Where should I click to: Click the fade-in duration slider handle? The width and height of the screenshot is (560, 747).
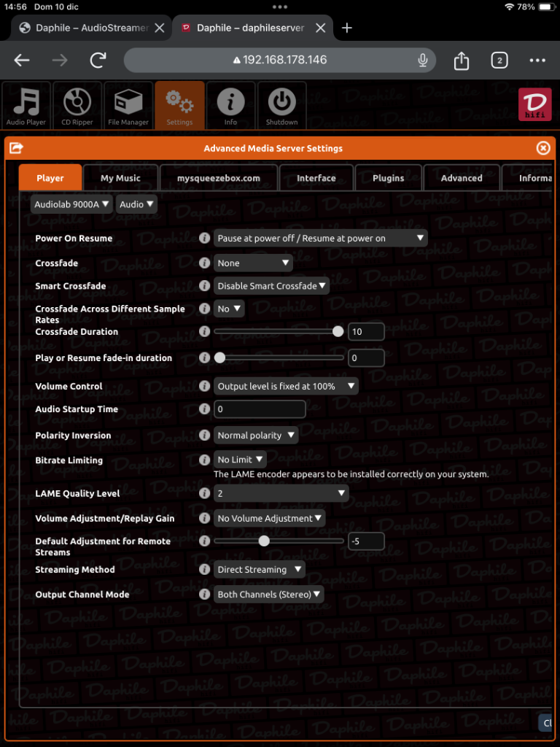pos(219,357)
